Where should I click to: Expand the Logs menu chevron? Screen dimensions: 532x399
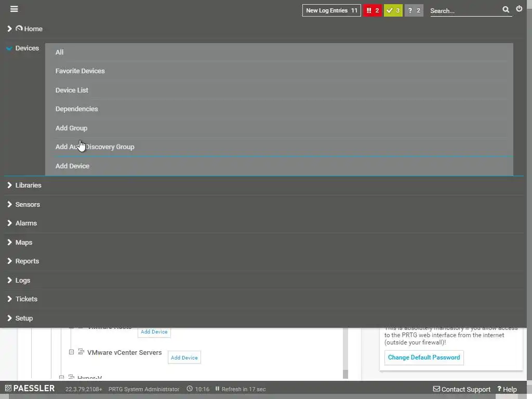pos(9,280)
